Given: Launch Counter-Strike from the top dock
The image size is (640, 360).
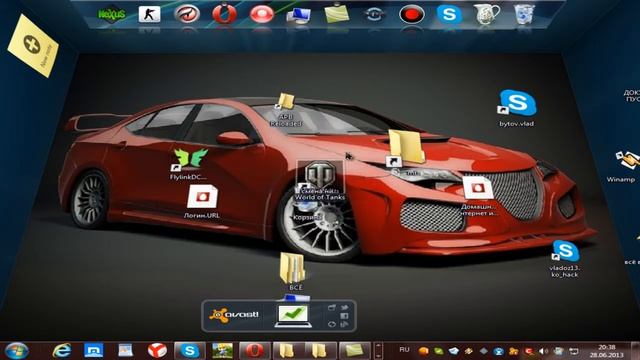Looking at the screenshot, I should coord(149,14).
